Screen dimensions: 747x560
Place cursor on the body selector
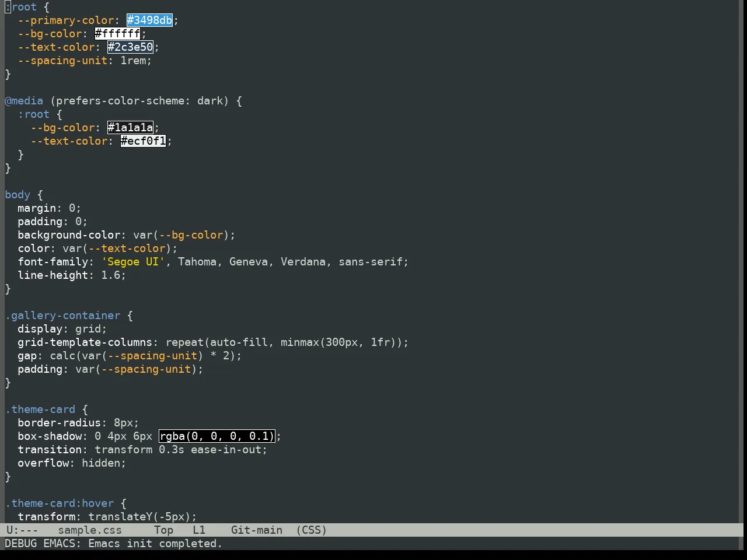tap(18, 195)
